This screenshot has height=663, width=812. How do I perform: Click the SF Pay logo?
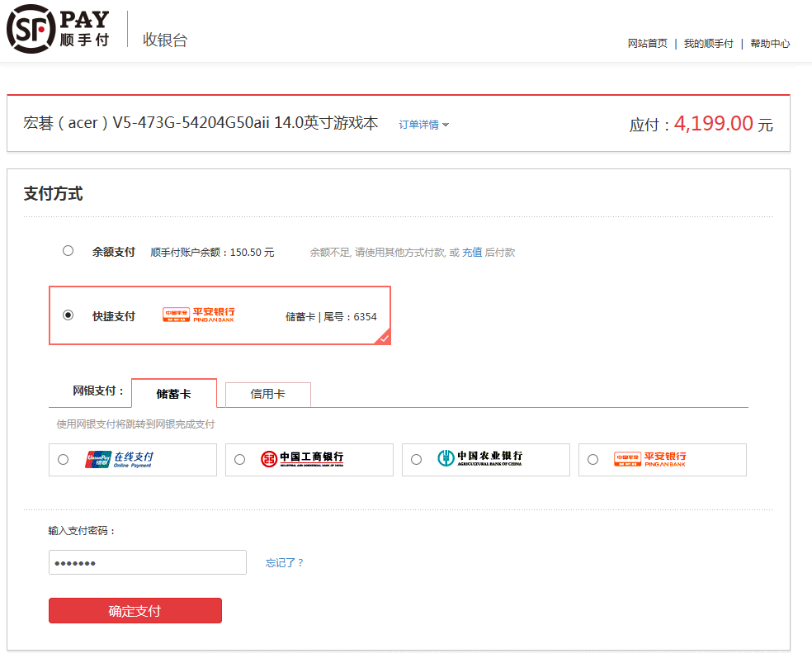58,29
